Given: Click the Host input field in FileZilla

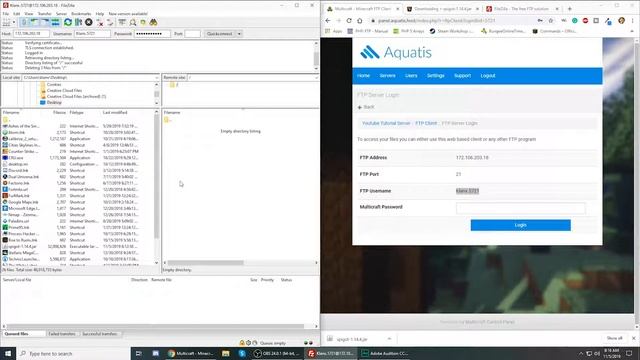Looking at the screenshot, I should [31, 34].
